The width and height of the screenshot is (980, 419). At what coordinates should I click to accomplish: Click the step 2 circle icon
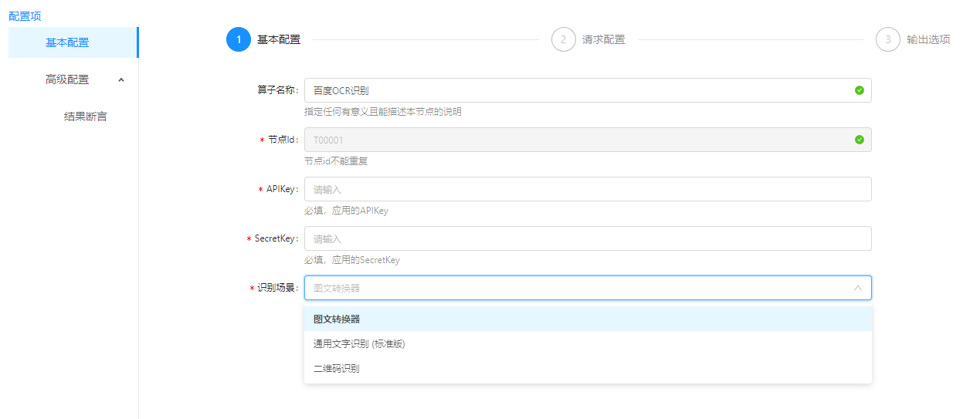564,39
